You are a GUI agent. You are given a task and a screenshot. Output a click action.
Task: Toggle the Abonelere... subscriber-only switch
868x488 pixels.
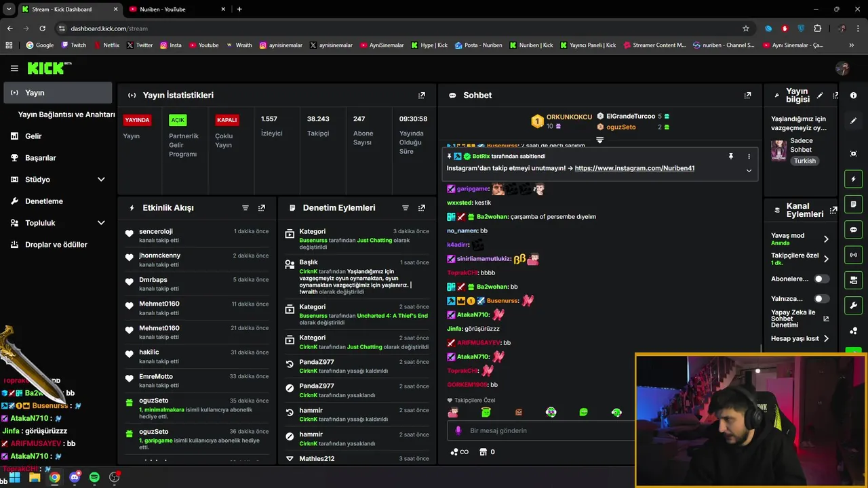(821, 279)
